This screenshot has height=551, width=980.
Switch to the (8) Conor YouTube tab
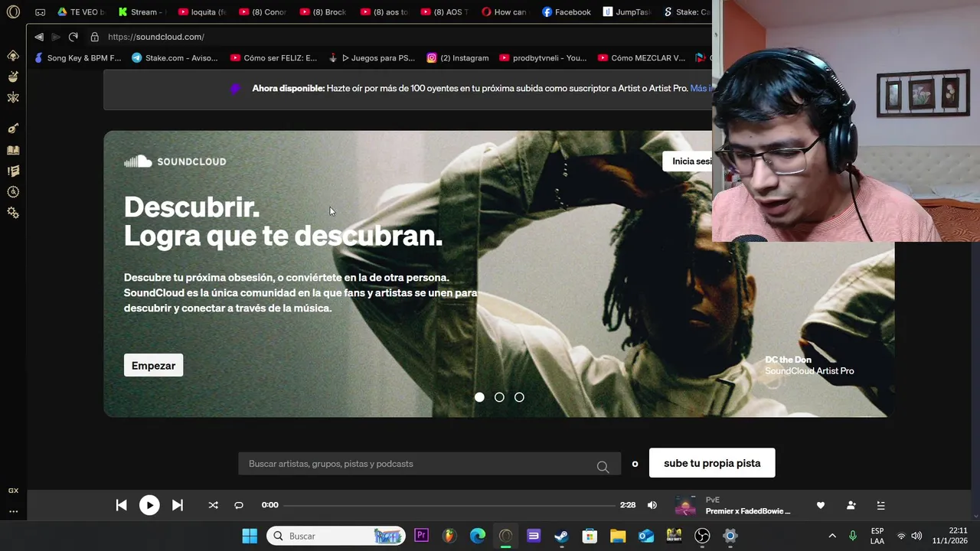coord(262,12)
